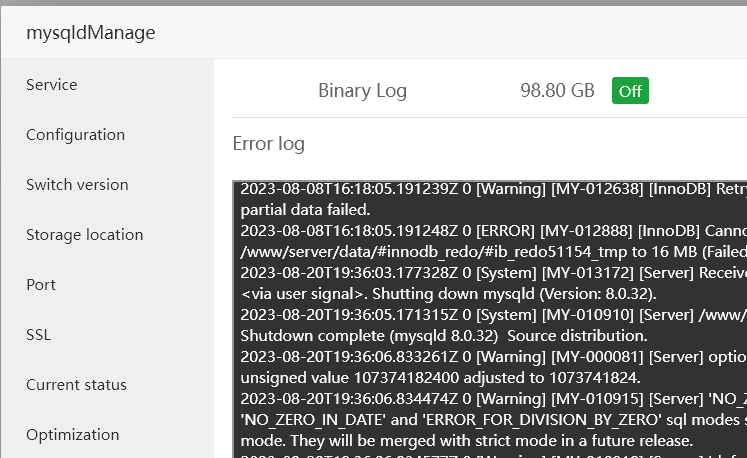The image size is (747, 458).
Task: View the Current status page
Action: (x=77, y=385)
